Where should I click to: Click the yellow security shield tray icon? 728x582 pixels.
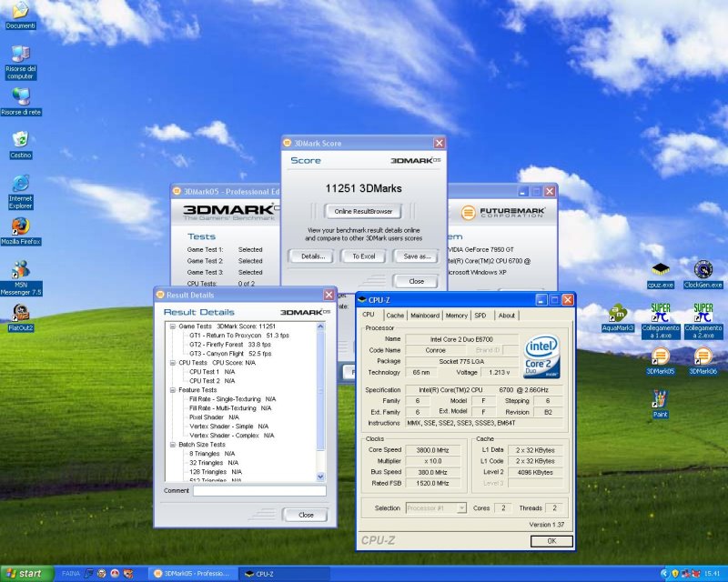coord(675,574)
